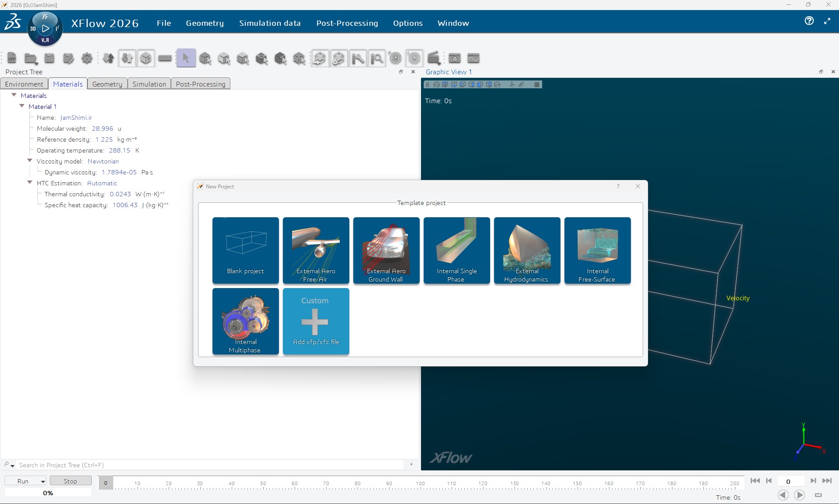
Task: Click the wrench tools icon in toolbar
Action: 358,58
